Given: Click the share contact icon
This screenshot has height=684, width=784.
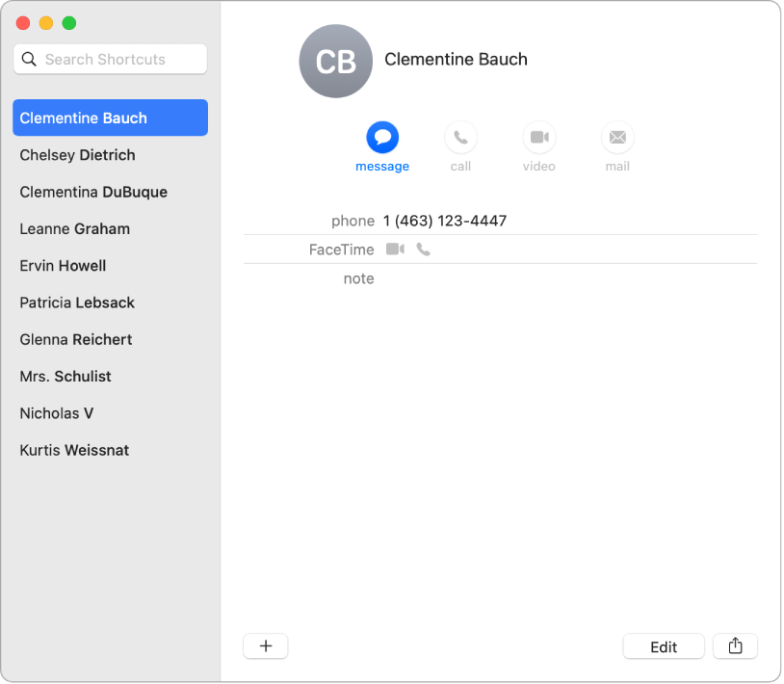Looking at the screenshot, I should click(735, 646).
